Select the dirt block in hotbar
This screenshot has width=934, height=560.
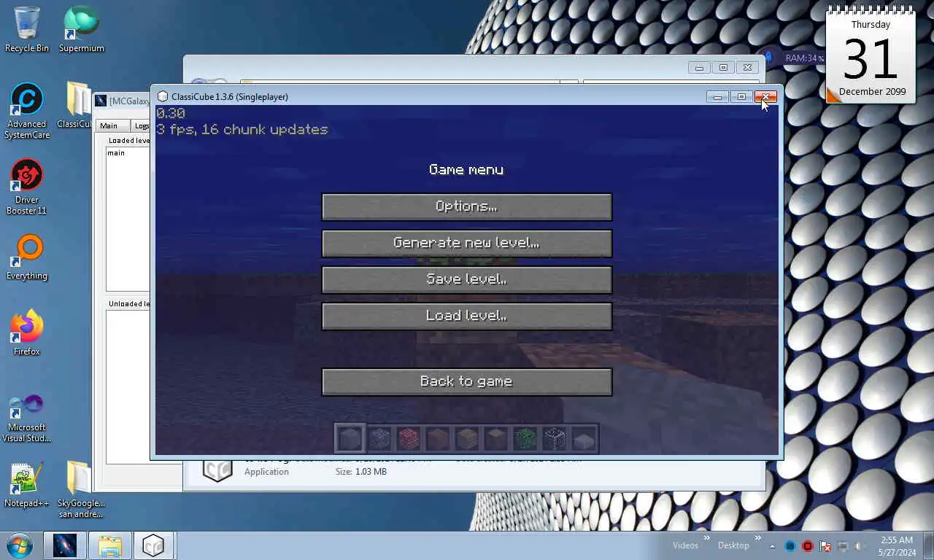[x=438, y=438]
